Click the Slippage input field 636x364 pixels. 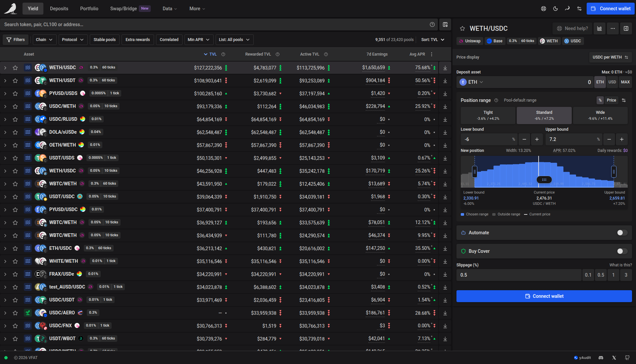519,275
